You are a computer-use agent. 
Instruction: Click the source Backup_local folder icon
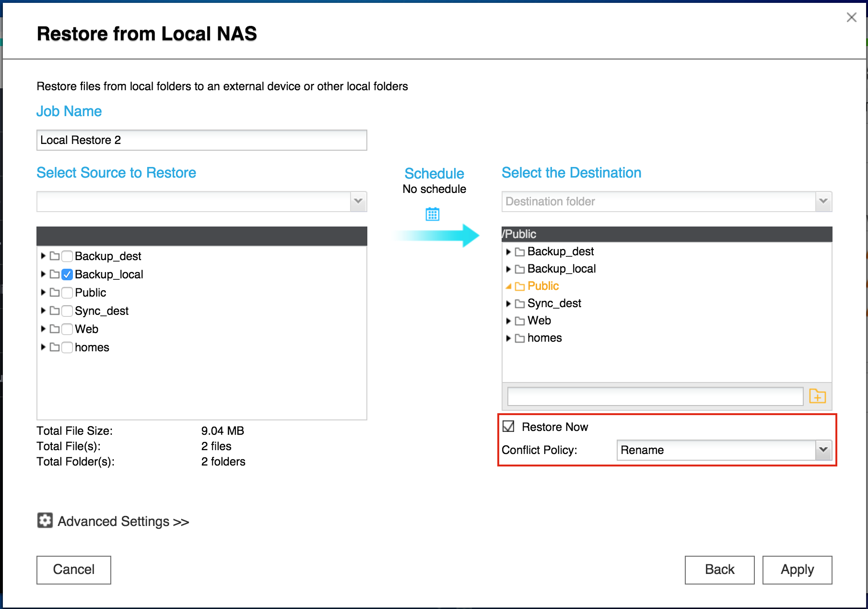coord(55,274)
